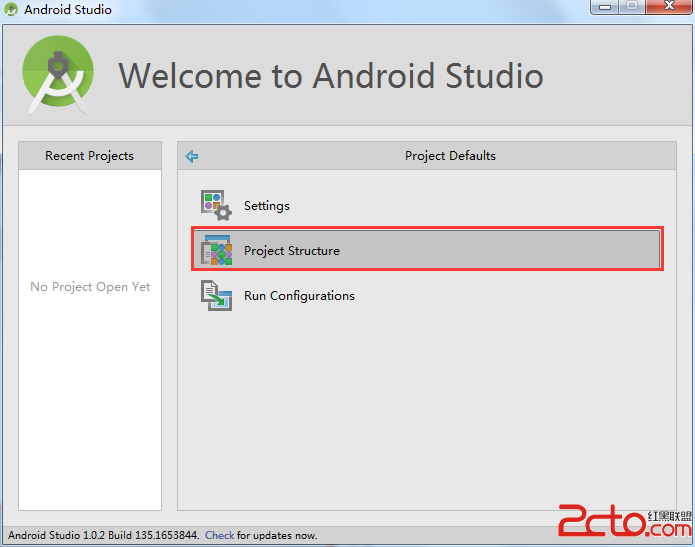Image resolution: width=695 pixels, height=547 pixels.
Task: Click the blue back arrow icon
Action: pos(192,156)
